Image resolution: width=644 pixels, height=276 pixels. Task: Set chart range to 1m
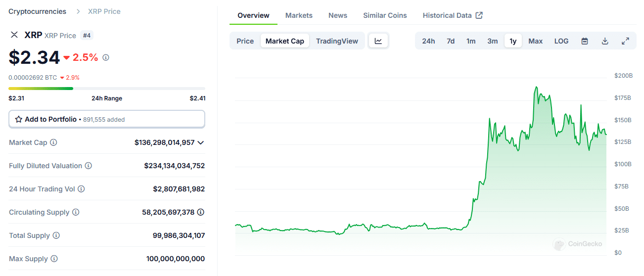[471, 41]
